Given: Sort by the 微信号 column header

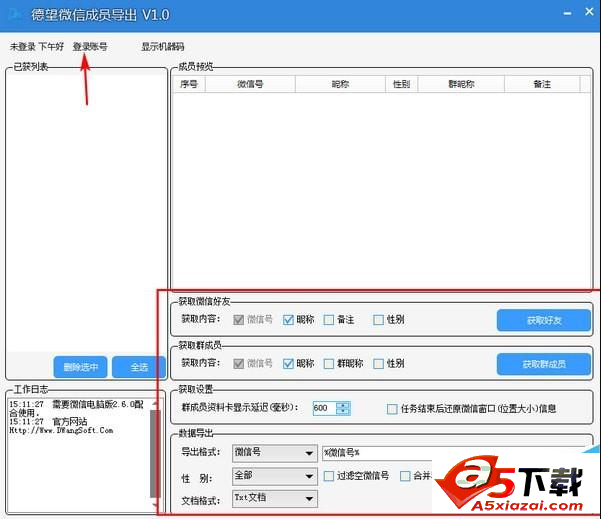Looking at the screenshot, I should click(250, 84).
